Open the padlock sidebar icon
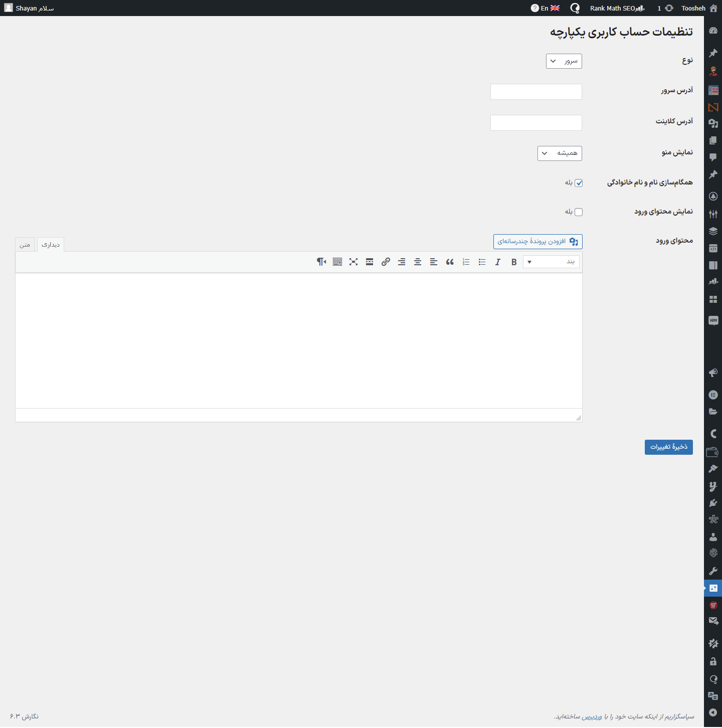 (x=713, y=661)
